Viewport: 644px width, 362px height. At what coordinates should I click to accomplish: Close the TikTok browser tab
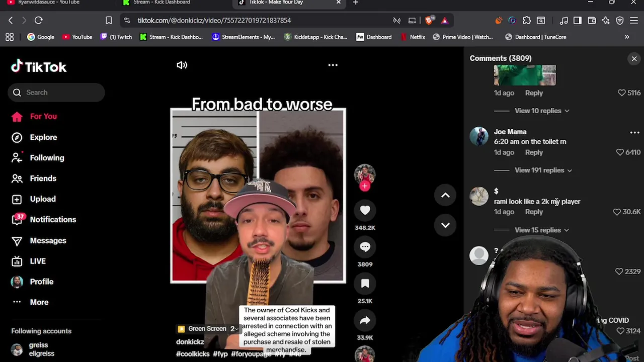pyautogui.click(x=338, y=3)
